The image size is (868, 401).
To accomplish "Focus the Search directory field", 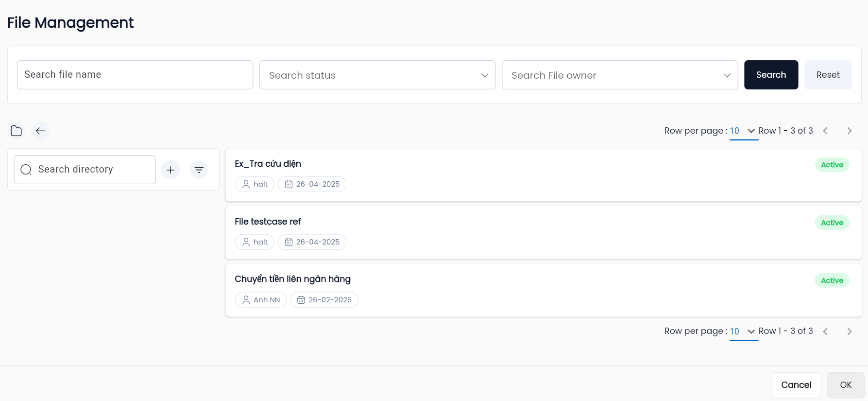I will click(x=85, y=170).
